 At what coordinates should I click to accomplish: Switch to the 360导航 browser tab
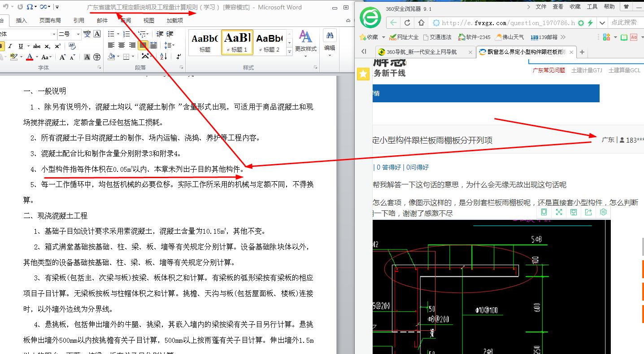[425, 52]
